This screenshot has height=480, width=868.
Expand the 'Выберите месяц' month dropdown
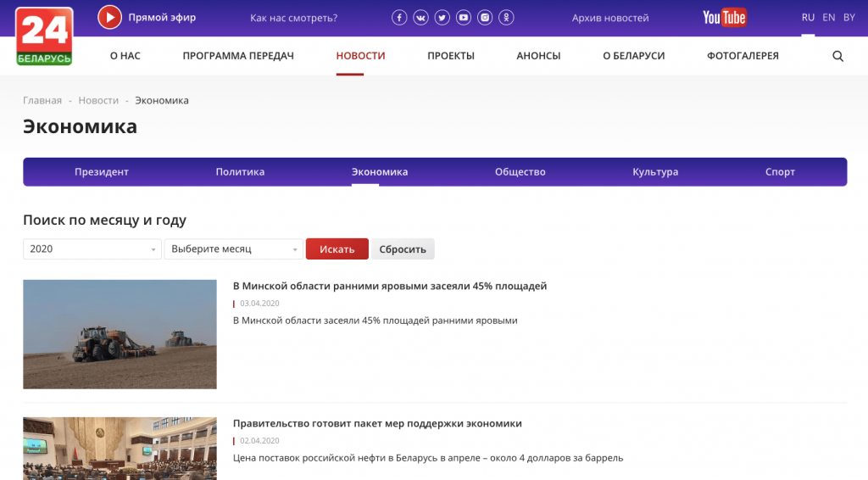tap(234, 249)
